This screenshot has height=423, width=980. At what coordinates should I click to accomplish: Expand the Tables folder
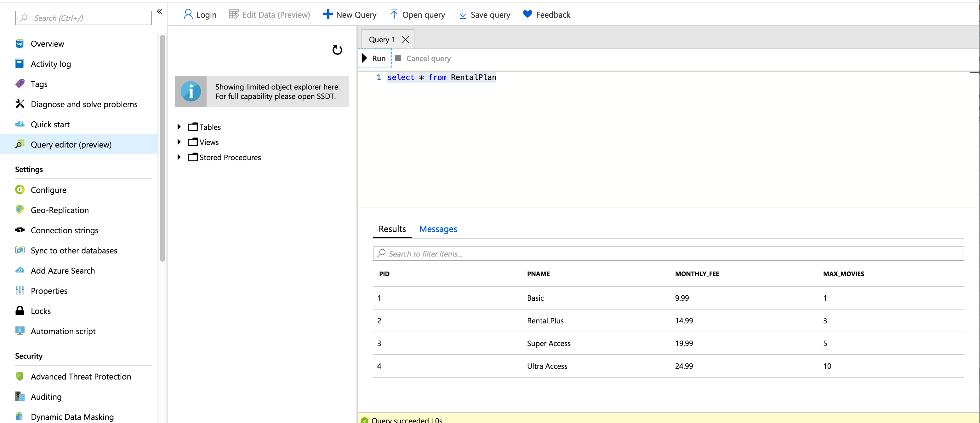pos(179,127)
